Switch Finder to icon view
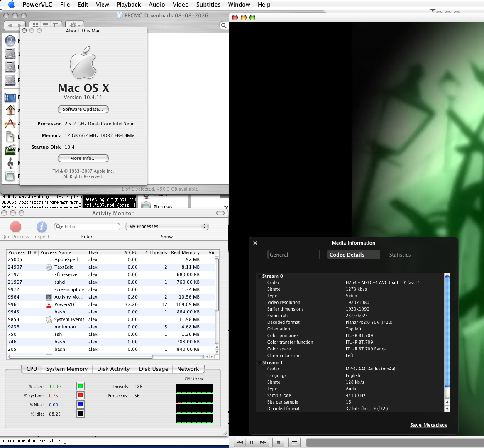The width and height of the screenshot is (484, 448). [36, 25]
